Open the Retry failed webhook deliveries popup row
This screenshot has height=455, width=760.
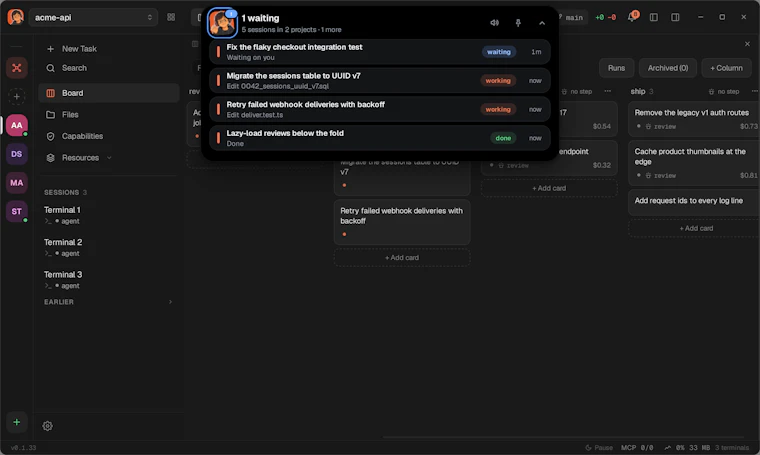coord(380,109)
